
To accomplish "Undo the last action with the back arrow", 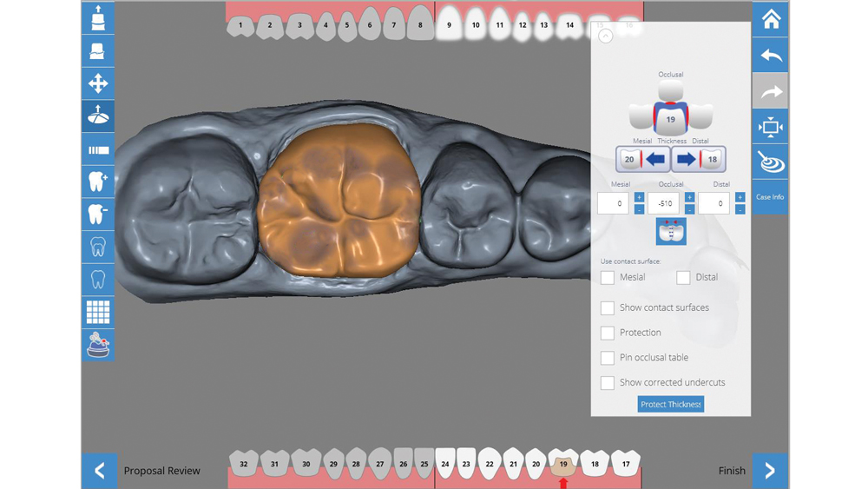I will point(770,55).
